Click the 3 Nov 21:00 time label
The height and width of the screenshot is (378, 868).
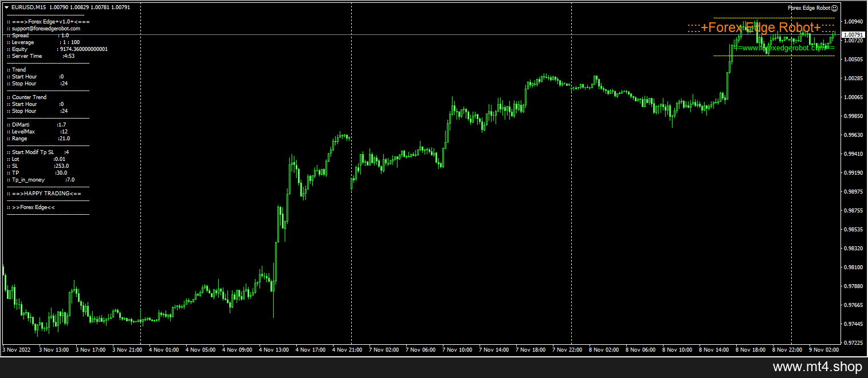(x=127, y=349)
